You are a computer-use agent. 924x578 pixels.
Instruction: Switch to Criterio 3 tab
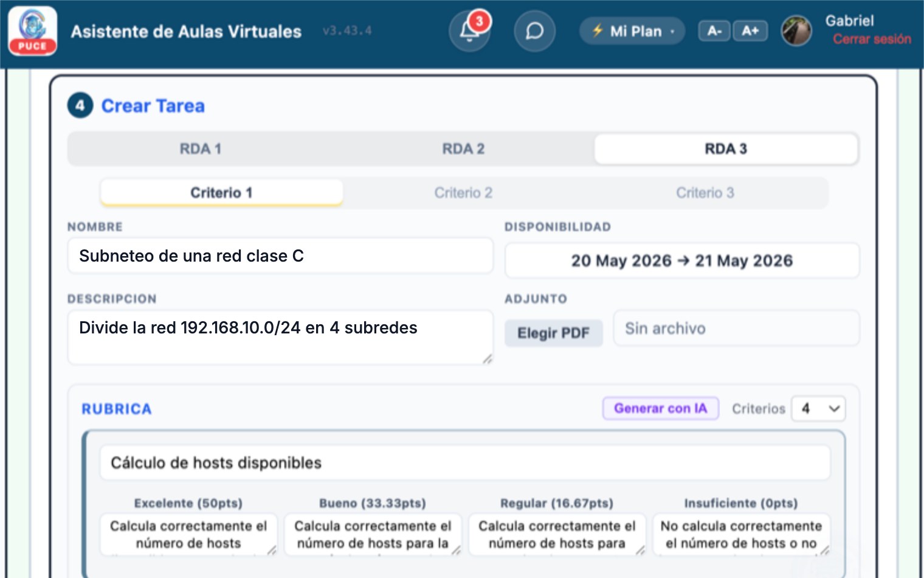705,193
